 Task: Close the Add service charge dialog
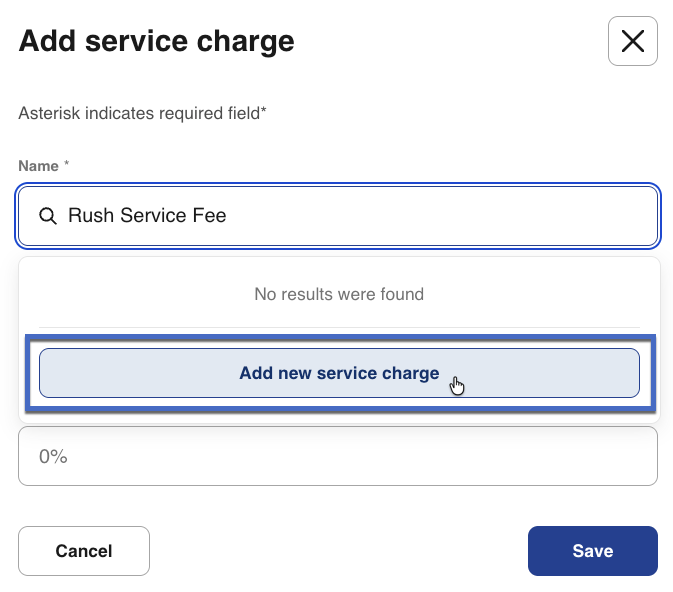[632, 41]
